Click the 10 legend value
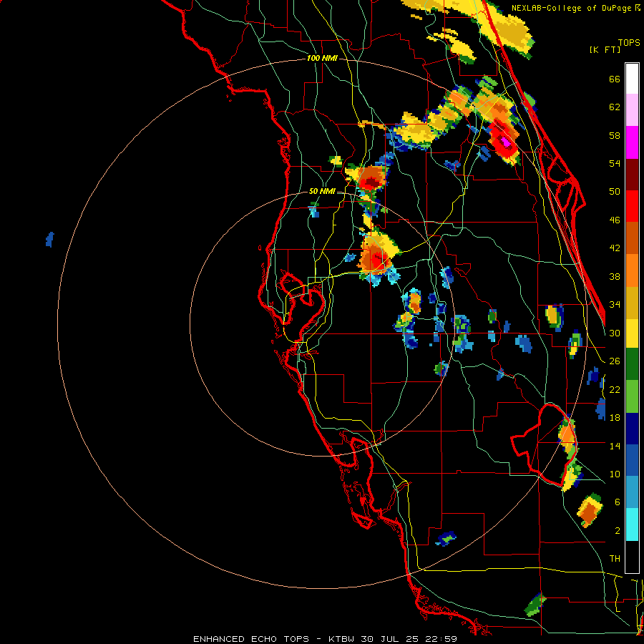The height and width of the screenshot is (644, 644). pyautogui.click(x=615, y=474)
